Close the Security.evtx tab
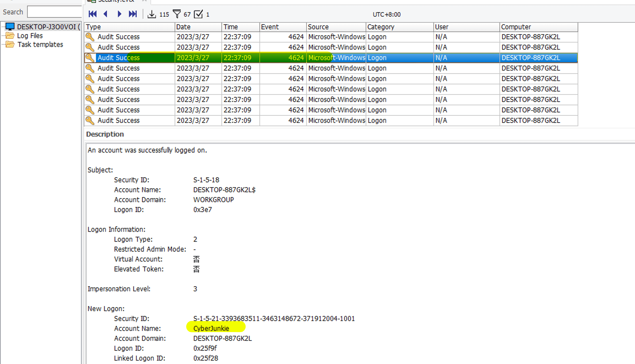 pyautogui.click(x=144, y=1)
